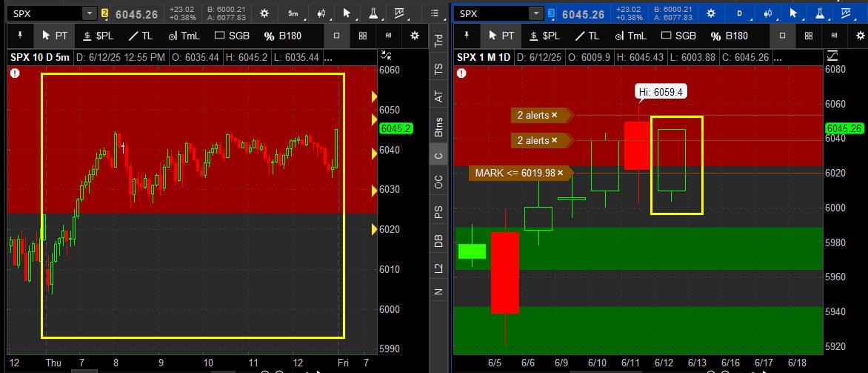Open L2 sidebar tab
Image resolution: width=868 pixels, height=373 pixels.
tap(438, 268)
